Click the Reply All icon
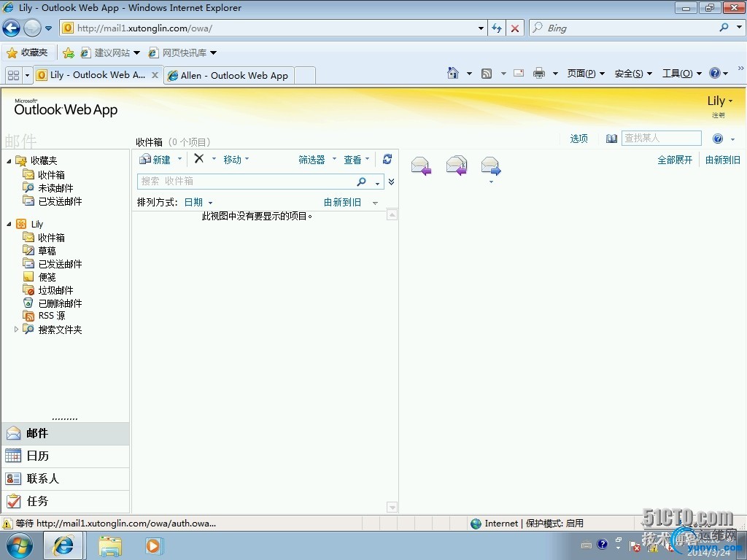Viewport: 747px width, 560px height. point(456,166)
